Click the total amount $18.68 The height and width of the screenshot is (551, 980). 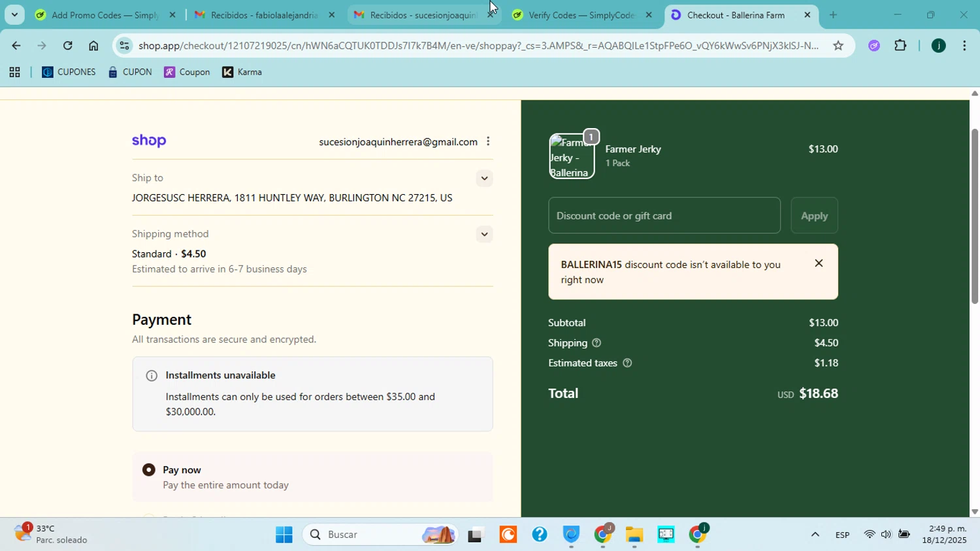click(x=819, y=393)
